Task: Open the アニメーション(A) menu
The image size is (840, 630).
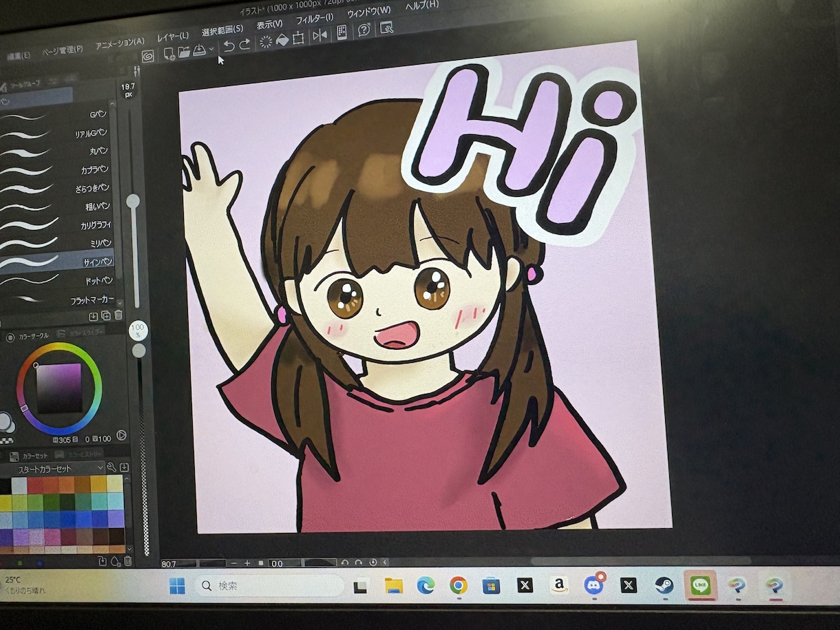Action: [x=120, y=43]
